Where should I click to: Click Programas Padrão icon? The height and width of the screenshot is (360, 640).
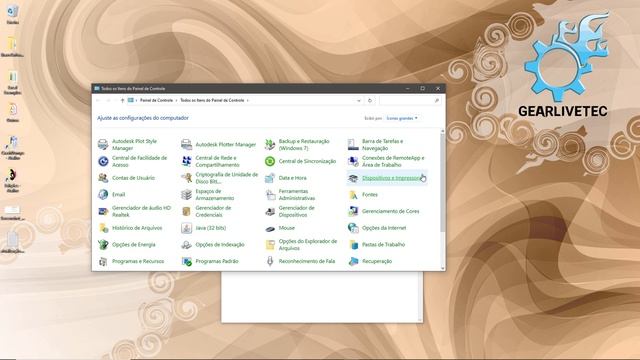pos(187,261)
